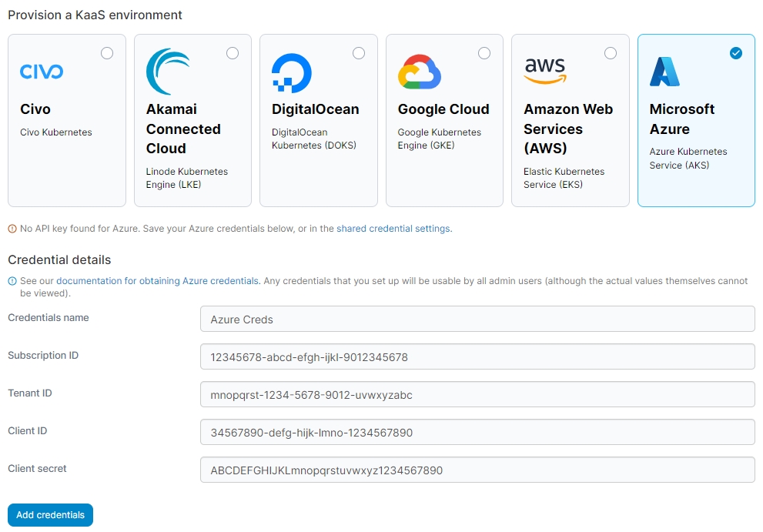Click the checked Microsoft Azure radio button

pyautogui.click(x=736, y=53)
